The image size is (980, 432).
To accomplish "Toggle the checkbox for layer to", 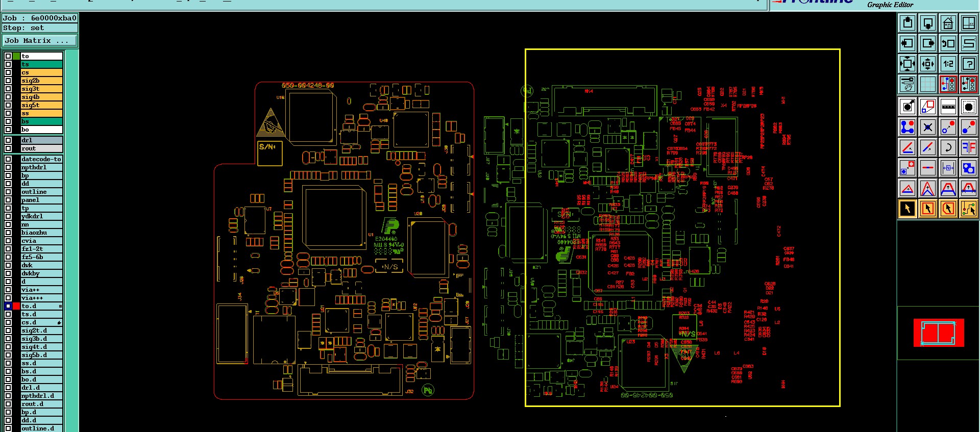I will coord(8,56).
